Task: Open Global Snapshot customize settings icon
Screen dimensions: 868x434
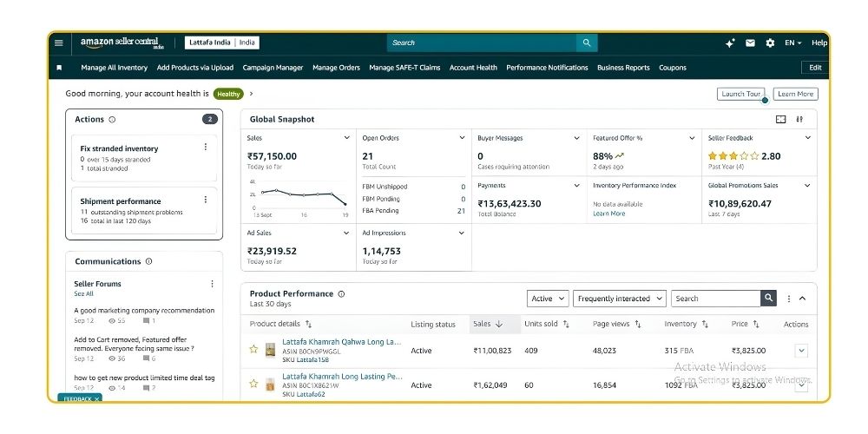Action: 800,120
